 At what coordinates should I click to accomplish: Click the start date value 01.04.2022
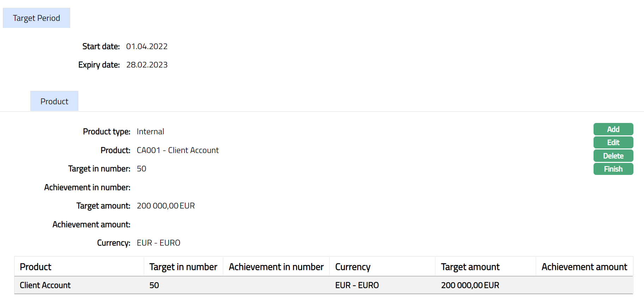tap(147, 46)
